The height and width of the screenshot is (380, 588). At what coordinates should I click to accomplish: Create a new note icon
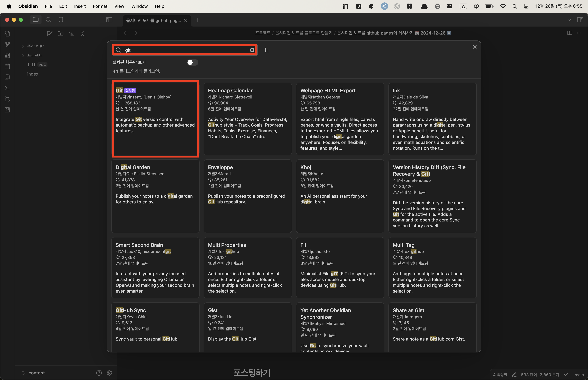tap(50, 34)
